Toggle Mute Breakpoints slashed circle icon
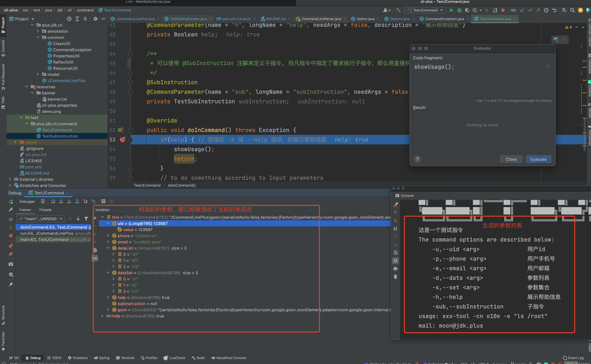 pyautogui.click(x=11, y=254)
